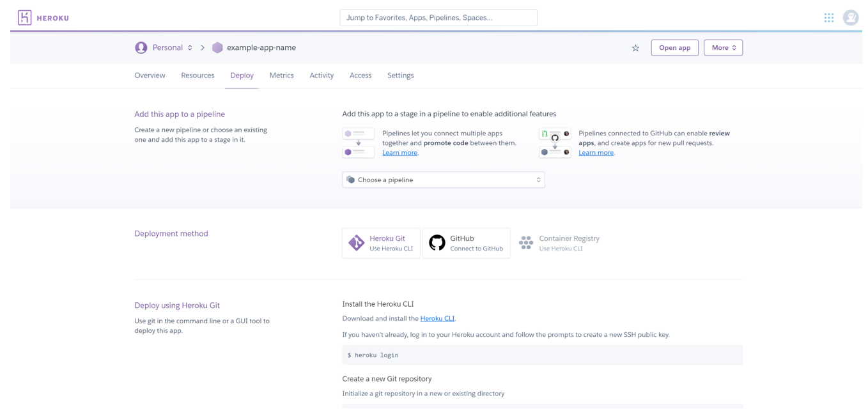The height and width of the screenshot is (416, 868).
Task: Open the Choose a pipeline dropdown
Action: 444,180
